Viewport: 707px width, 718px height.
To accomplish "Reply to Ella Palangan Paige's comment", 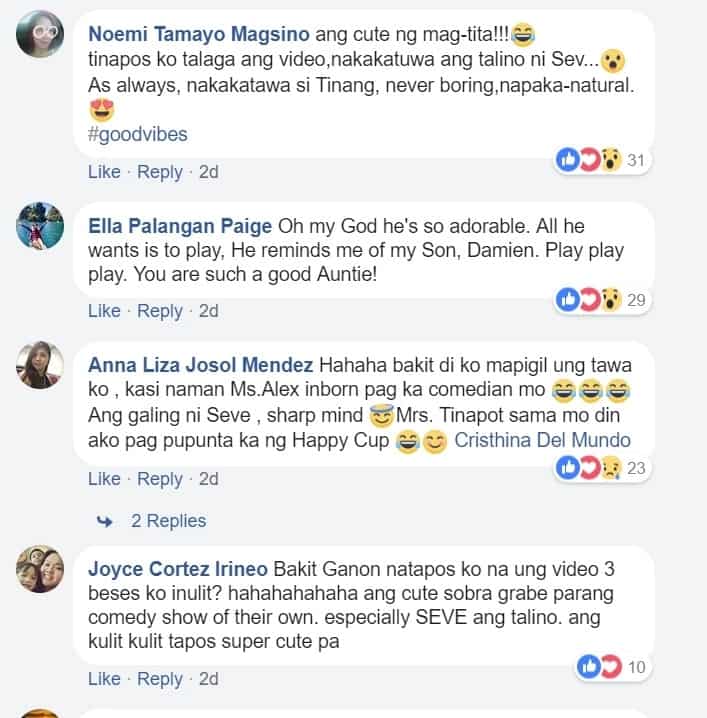I will click(160, 311).
